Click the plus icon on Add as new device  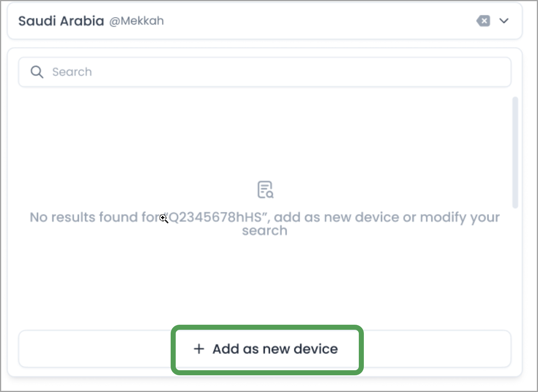click(x=199, y=349)
